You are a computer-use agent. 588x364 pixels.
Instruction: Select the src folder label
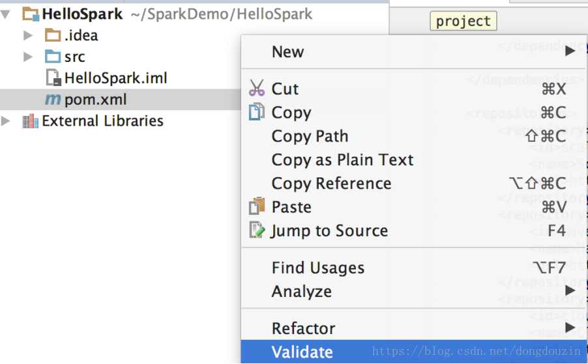point(74,57)
